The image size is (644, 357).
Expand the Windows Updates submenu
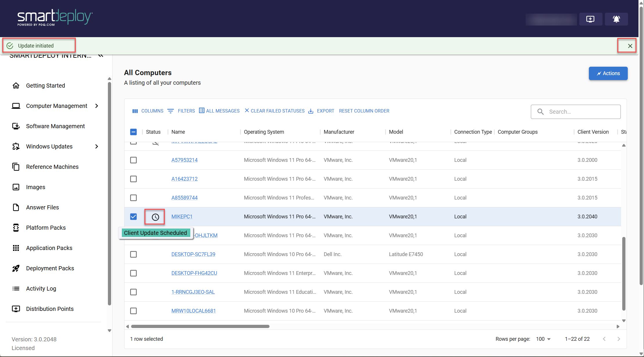click(x=97, y=146)
